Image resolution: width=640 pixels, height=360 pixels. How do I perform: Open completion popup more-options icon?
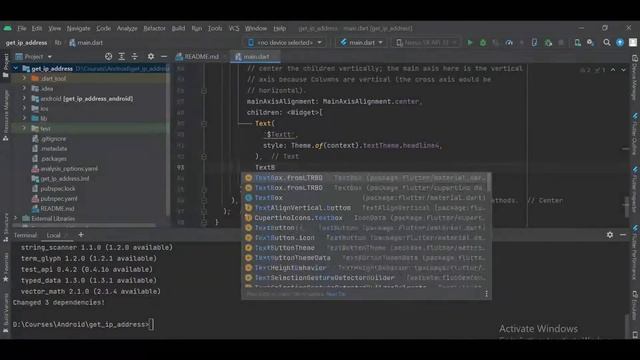click(486, 294)
